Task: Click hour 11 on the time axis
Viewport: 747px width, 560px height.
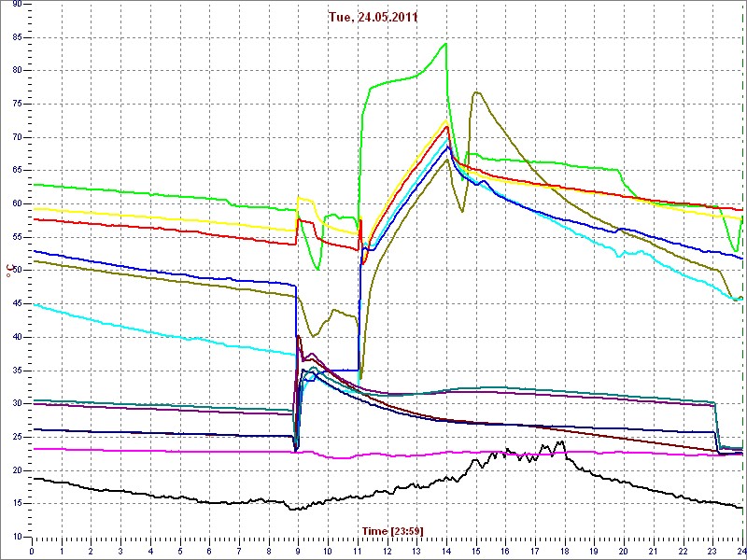Action: point(357,551)
